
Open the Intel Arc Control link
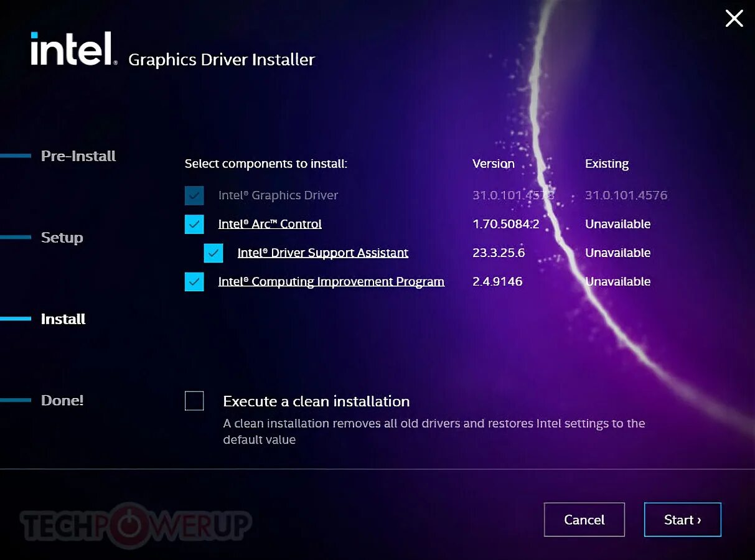(270, 224)
